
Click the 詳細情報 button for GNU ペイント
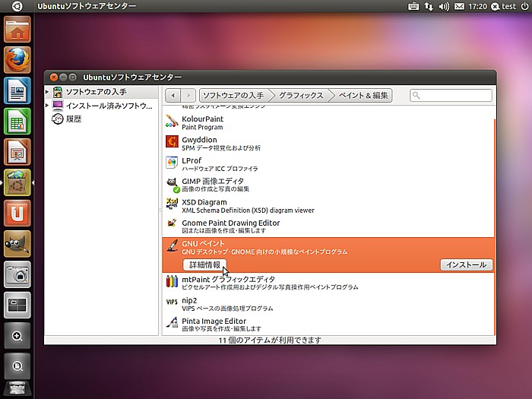[x=205, y=265]
